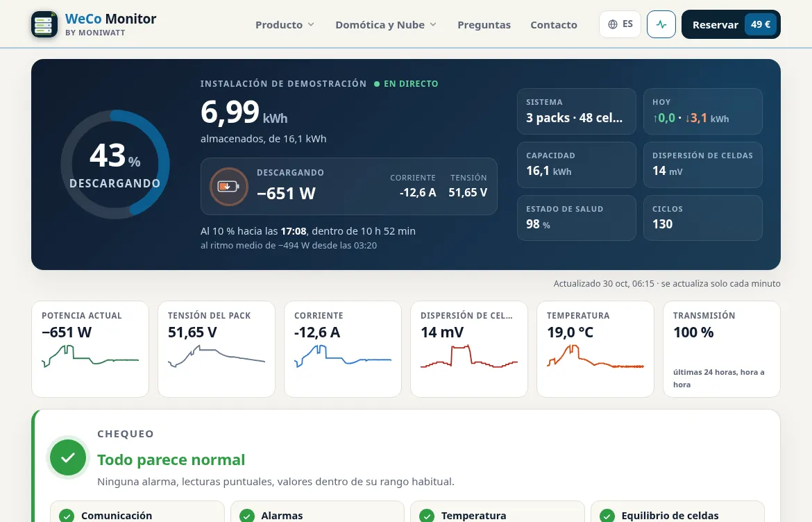The height and width of the screenshot is (522, 812).
Task: Click the check icon next to Alarmas
Action: point(247,516)
